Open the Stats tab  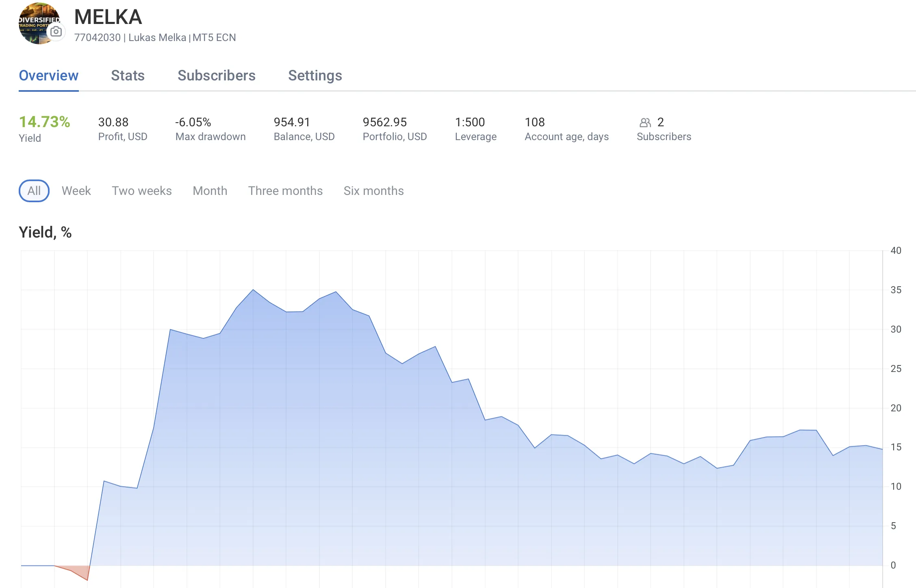(x=128, y=76)
